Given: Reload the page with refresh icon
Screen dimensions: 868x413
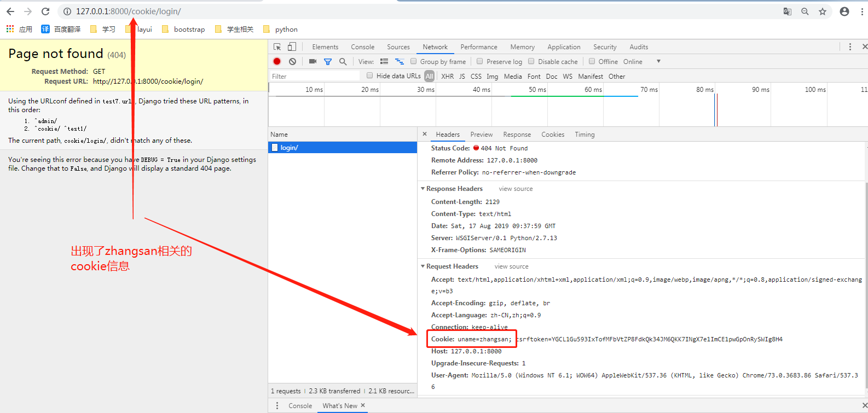Looking at the screenshot, I should click(x=45, y=11).
